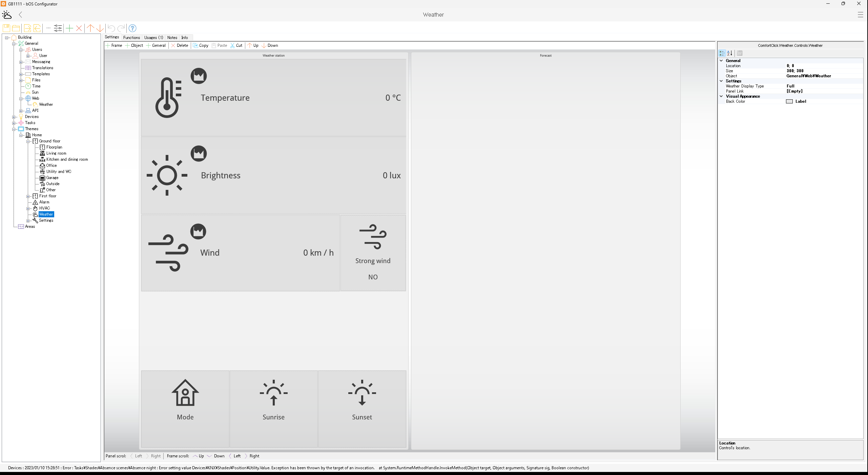Open the Usages (1) tab
Viewport: 868px width, 475px height.
click(x=153, y=38)
